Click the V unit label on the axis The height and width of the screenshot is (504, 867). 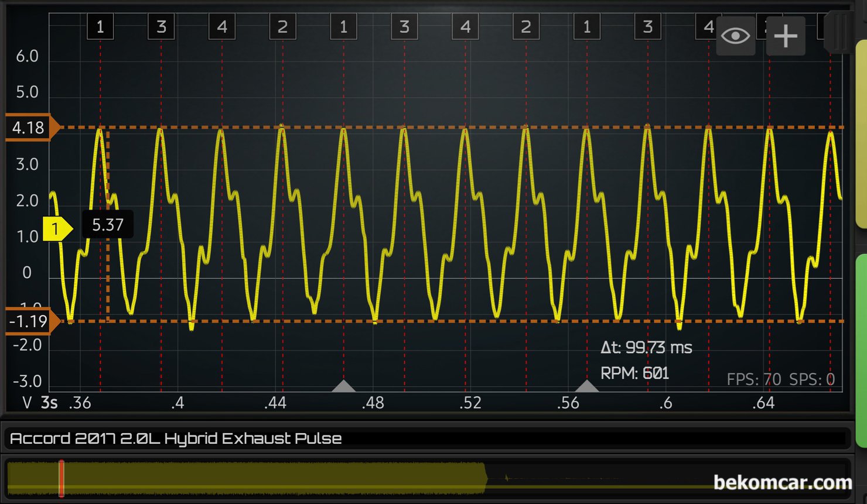(27, 403)
